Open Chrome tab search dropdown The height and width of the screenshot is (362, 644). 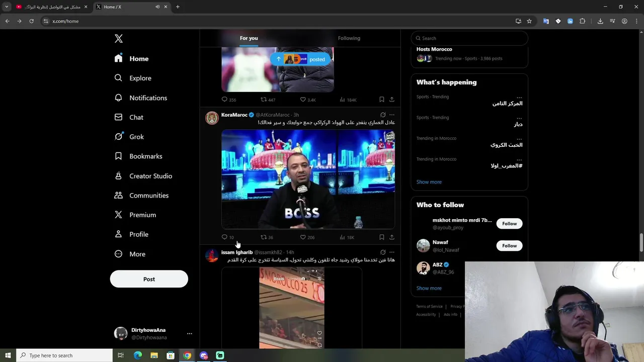coord(7,7)
